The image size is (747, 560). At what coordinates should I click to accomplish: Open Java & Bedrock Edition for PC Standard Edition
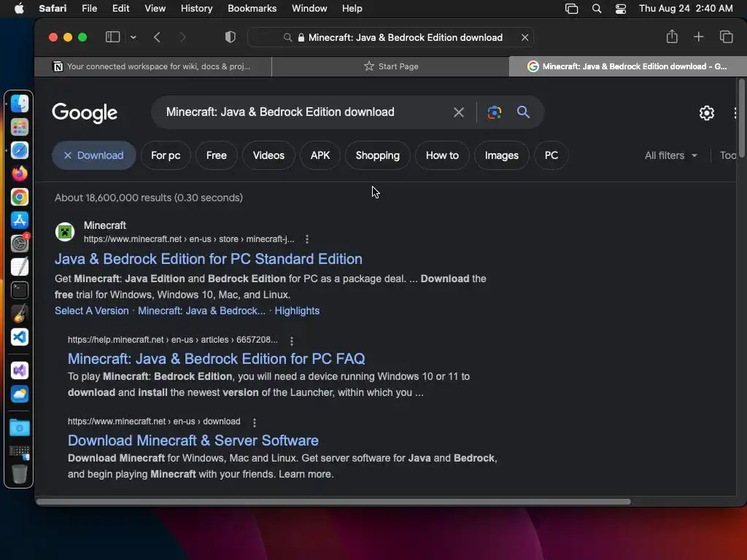pyautogui.click(x=208, y=259)
